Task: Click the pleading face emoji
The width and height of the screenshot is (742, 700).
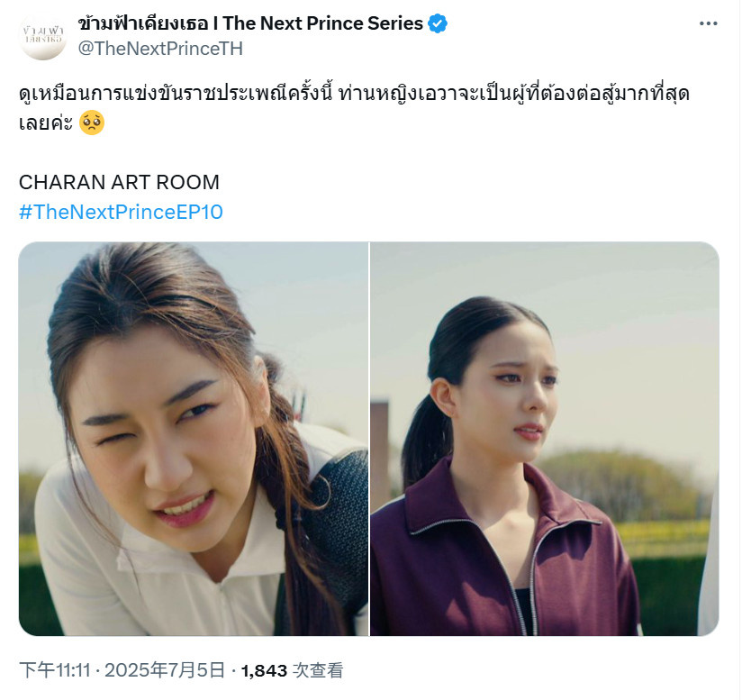Action: tap(92, 123)
